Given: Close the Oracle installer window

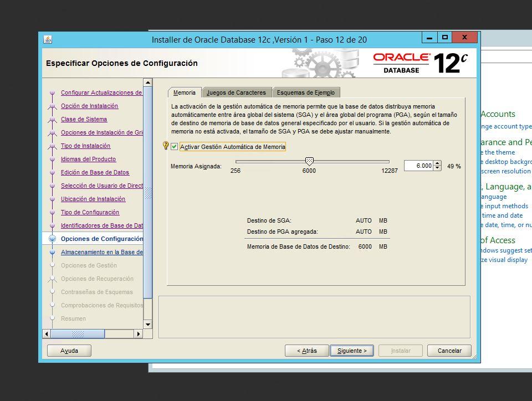Looking at the screenshot, I should 465,38.
